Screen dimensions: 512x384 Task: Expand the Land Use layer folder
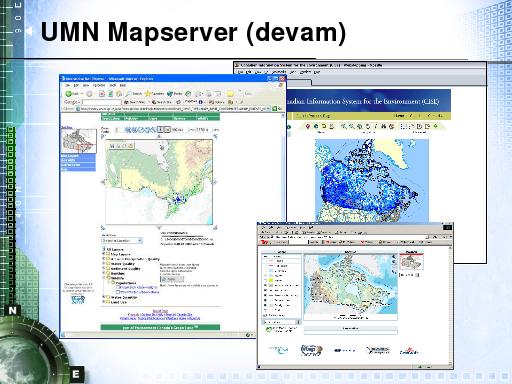tap(104, 302)
